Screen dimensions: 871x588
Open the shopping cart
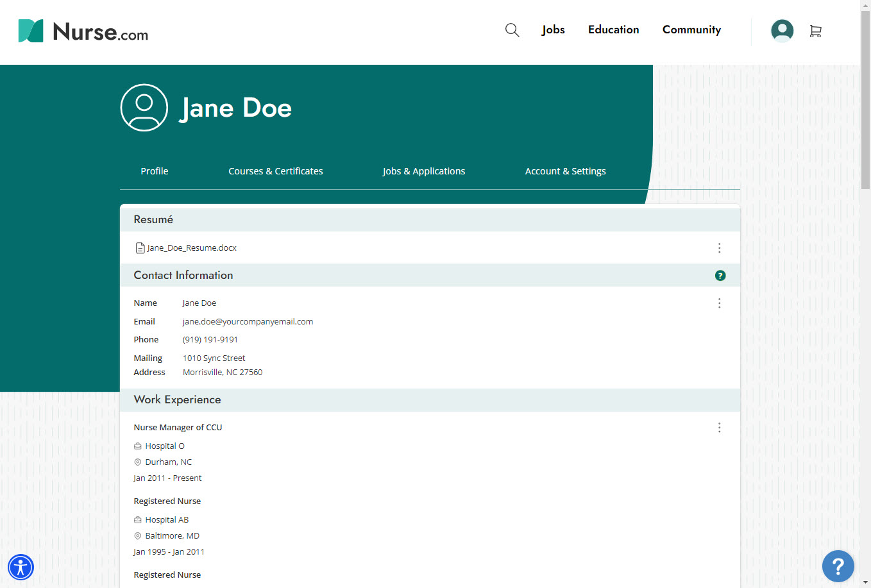pos(815,30)
